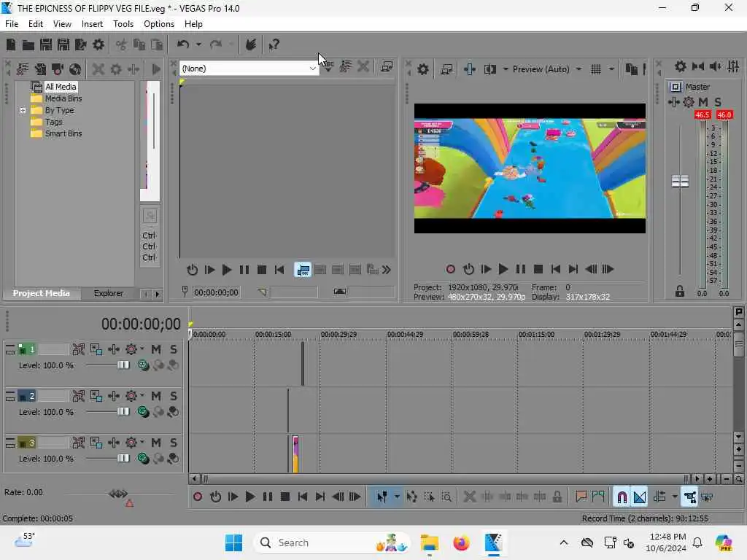Solo track 1
Screen dimensions: 747x560
tap(174, 349)
